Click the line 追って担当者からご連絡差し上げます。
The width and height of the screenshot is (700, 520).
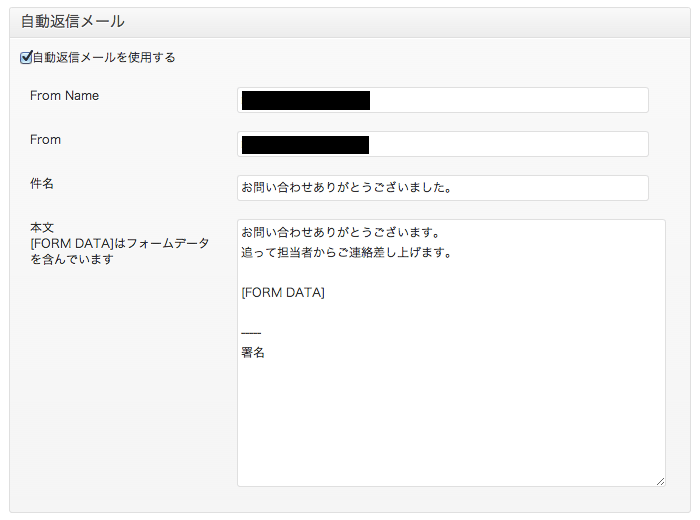[x=347, y=253]
